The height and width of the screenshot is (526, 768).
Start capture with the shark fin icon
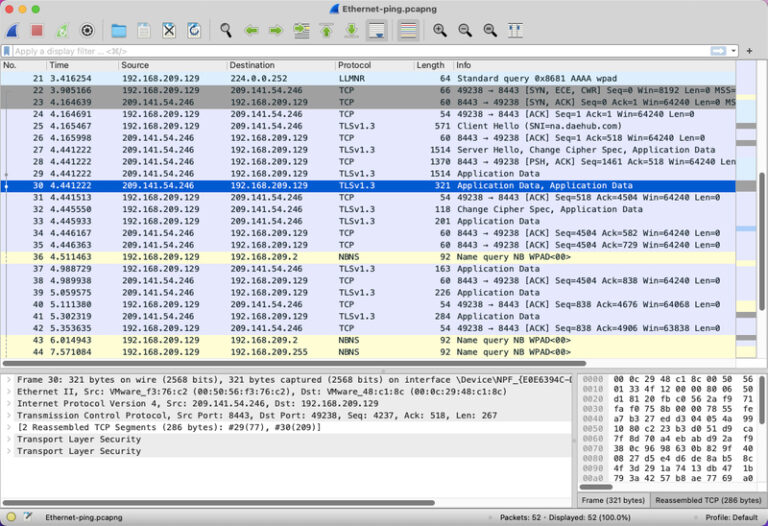coord(14,31)
